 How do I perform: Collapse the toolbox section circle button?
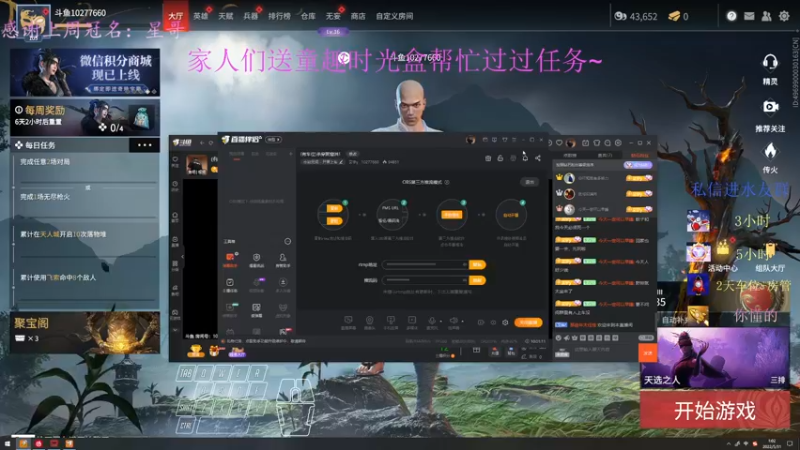tap(288, 241)
